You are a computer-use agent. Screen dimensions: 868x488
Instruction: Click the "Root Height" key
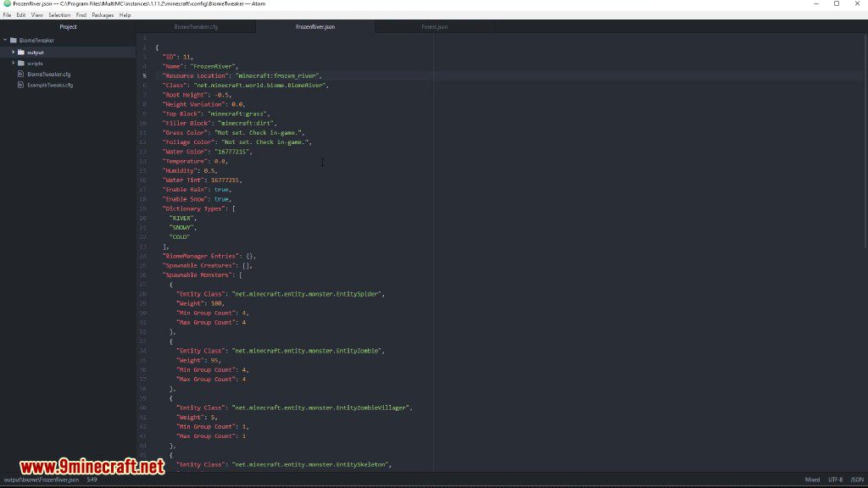coord(184,95)
